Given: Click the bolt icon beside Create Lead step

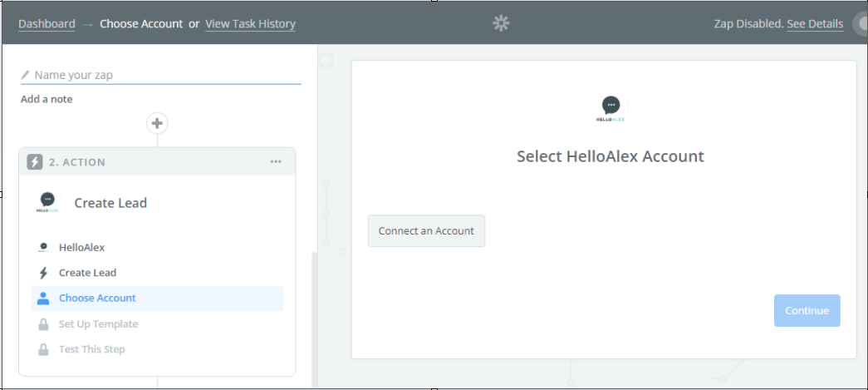Looking at the screenshot, I should click(x=43, y=273).
